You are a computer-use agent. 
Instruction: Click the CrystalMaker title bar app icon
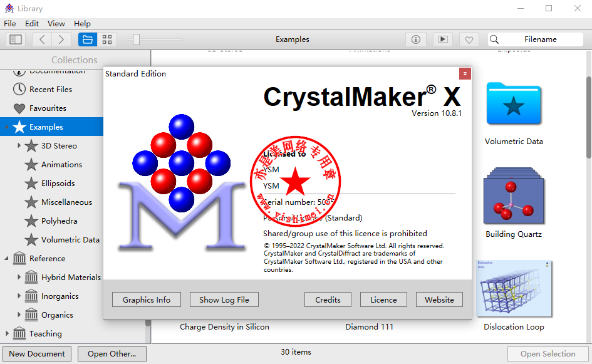point(9,8)
